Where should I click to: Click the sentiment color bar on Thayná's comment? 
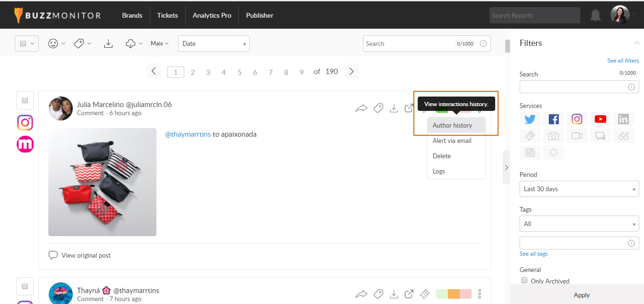click(454, 294)
